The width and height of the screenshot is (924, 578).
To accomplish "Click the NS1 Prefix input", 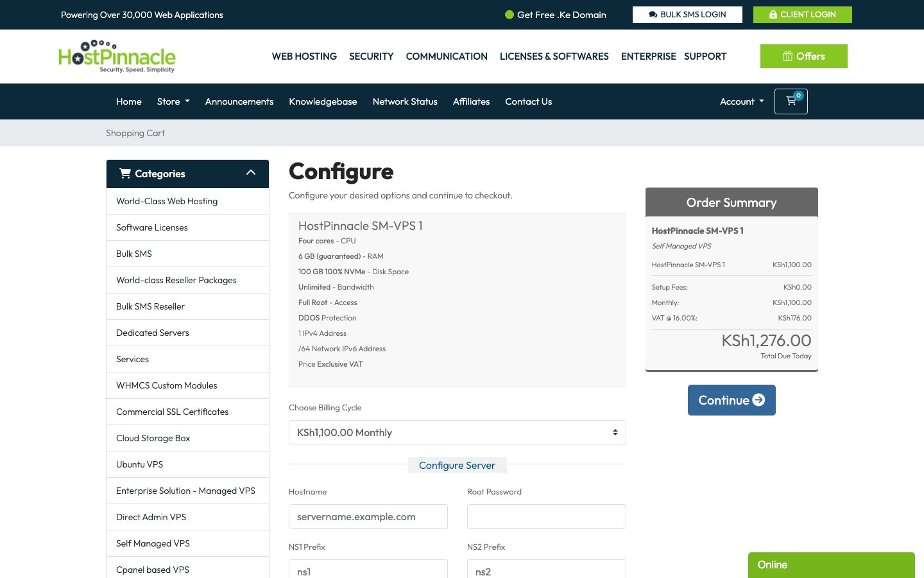I will coord(368,570).
